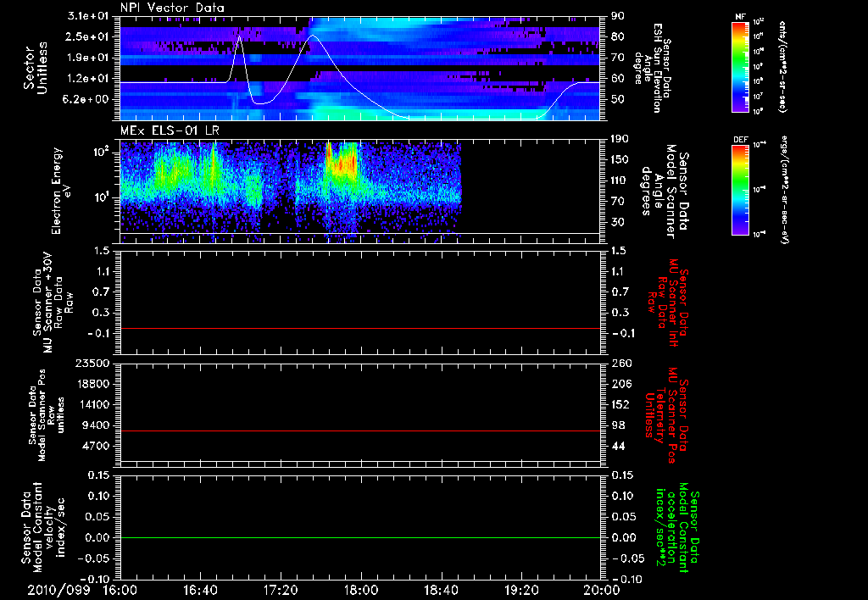Viewport: 868px width, 600px height.
Task: Click the 17:20 time axis label
Action: click(x=281, y=590)
